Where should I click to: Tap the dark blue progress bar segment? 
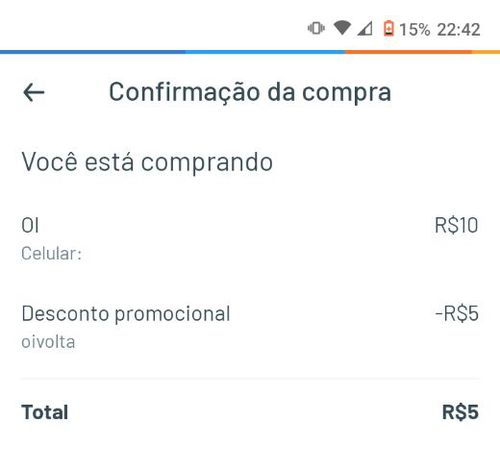(93, 52)
